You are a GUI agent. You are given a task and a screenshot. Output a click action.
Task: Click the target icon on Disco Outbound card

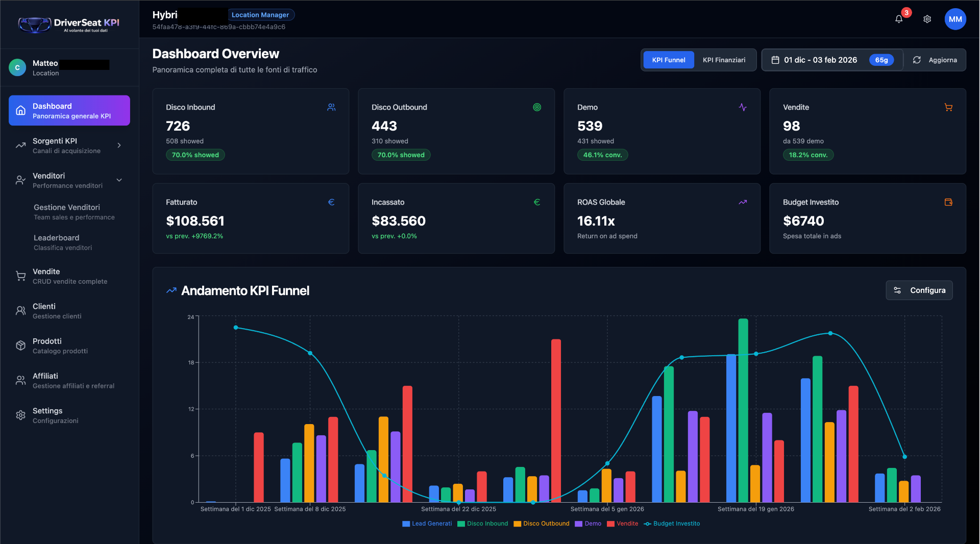(537, 107)
